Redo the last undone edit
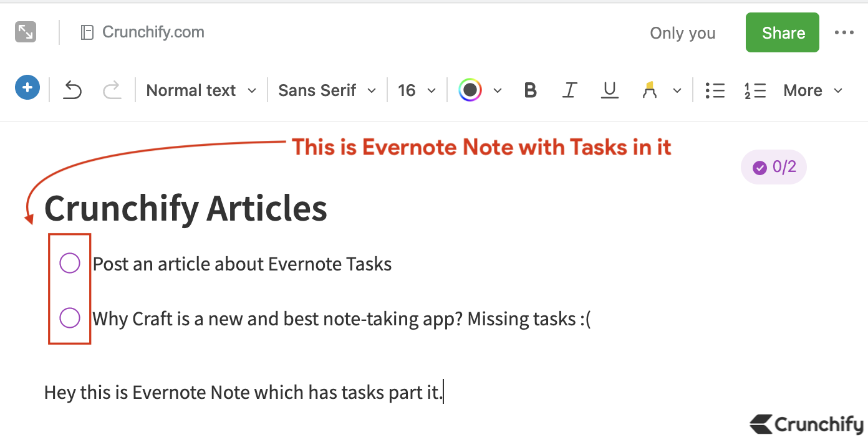 click(x=112, y=90)
